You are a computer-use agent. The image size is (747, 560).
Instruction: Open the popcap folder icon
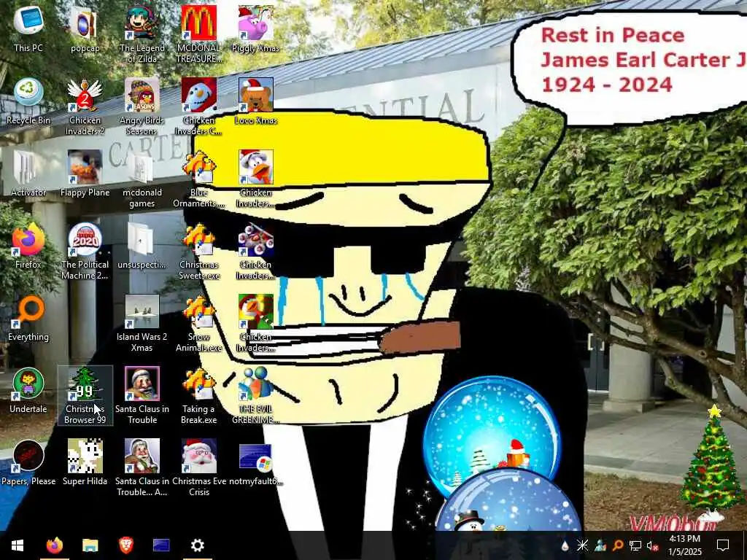(85, 29)
